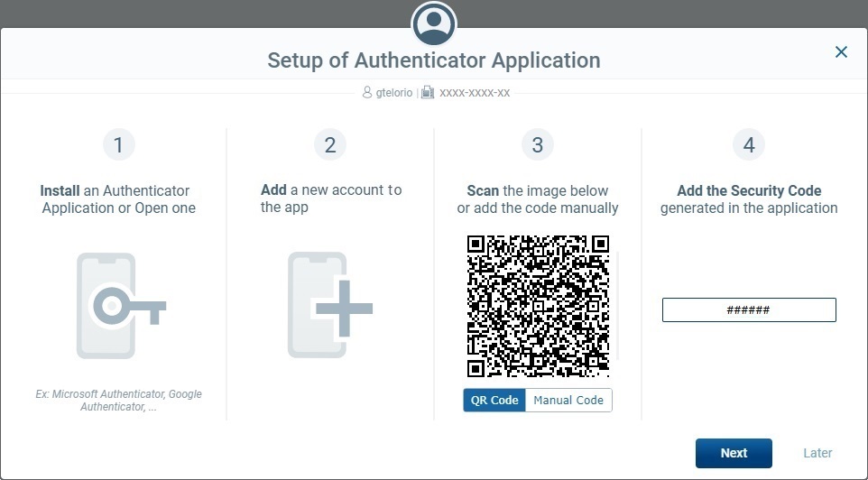
Task: Click the user avatar icon at top
Action: point(434,23)
